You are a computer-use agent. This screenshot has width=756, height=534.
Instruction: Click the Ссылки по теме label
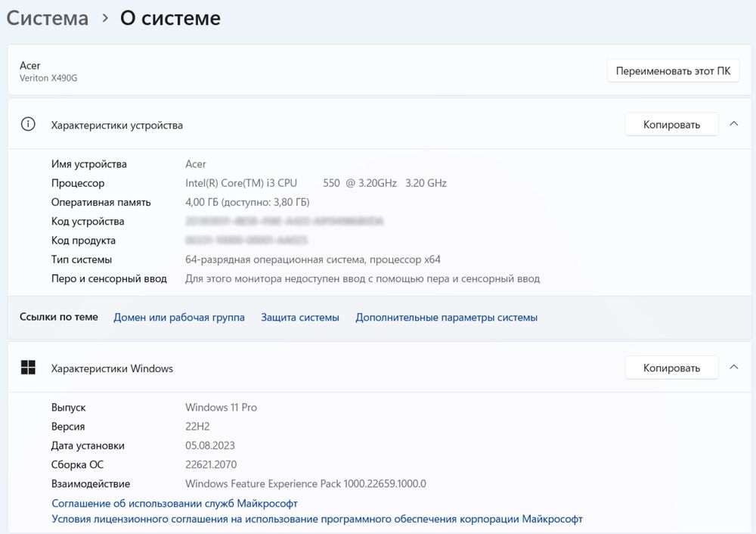point(59,317)
